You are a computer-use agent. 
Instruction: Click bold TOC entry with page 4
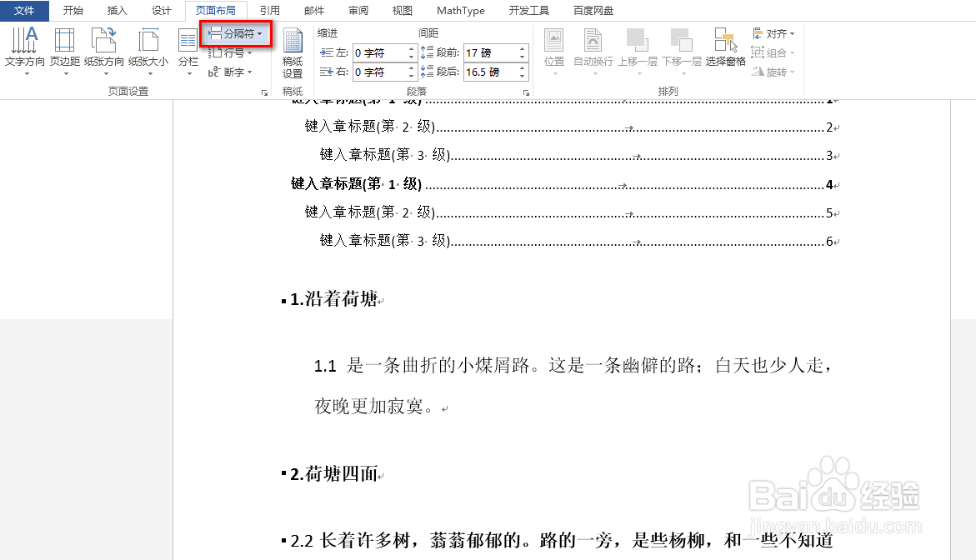[564, 183]
